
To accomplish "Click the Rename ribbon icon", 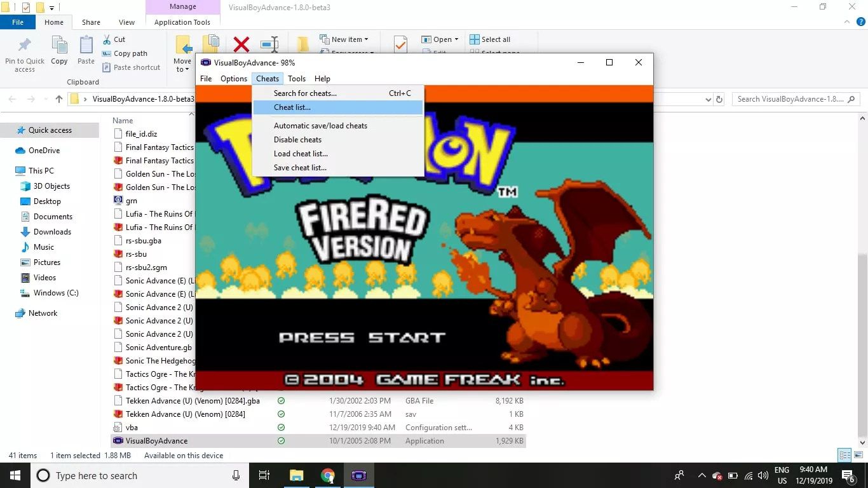I will [269, 44].
